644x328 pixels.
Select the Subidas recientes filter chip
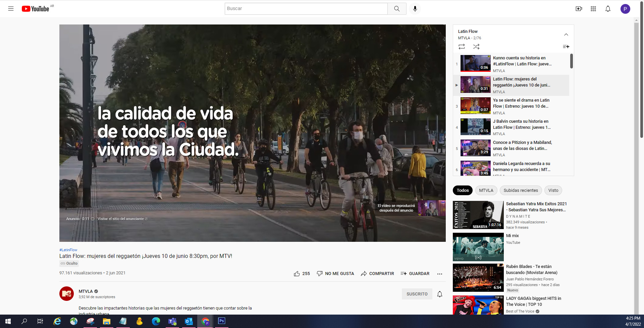pyautogui.click(x=521, y=190)
